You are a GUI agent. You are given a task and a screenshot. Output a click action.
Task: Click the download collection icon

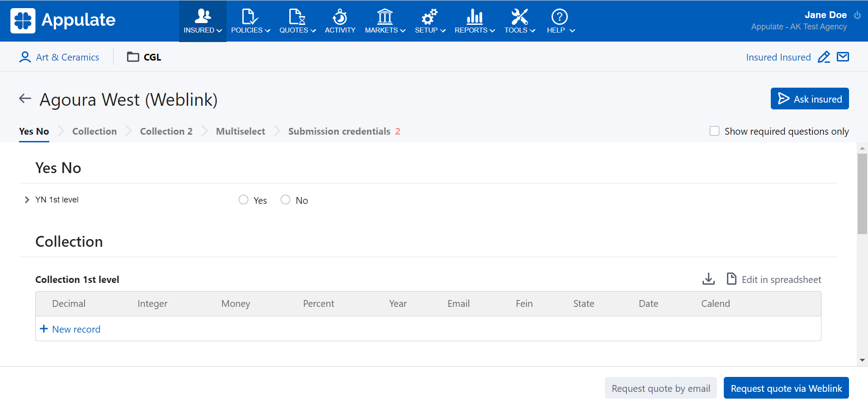(708, 279)
